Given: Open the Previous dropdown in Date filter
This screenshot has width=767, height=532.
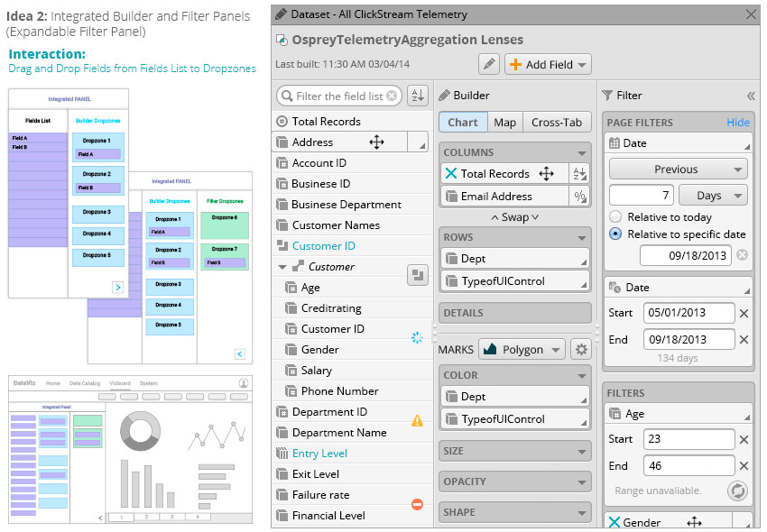Looking at the screenshot, I should point(678,170).
